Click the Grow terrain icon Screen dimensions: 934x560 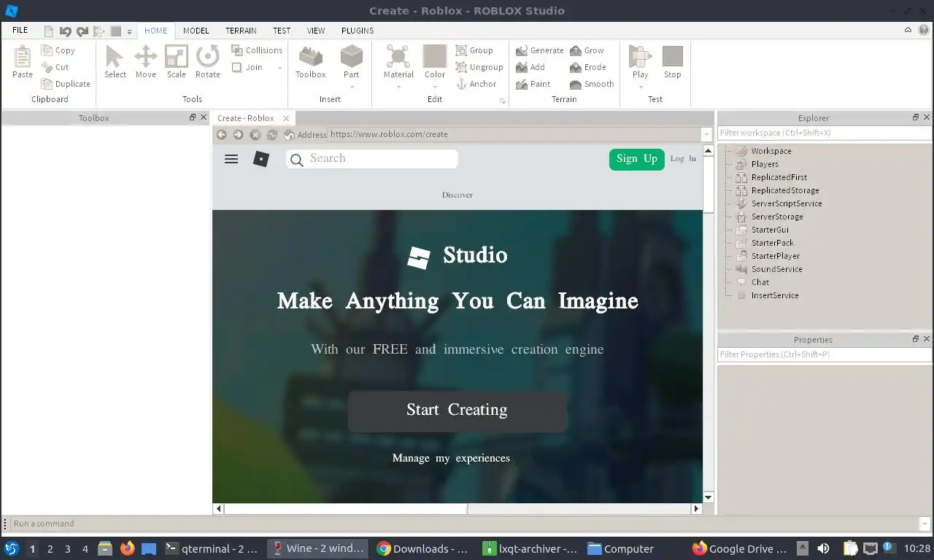click(x=576, y=50)
